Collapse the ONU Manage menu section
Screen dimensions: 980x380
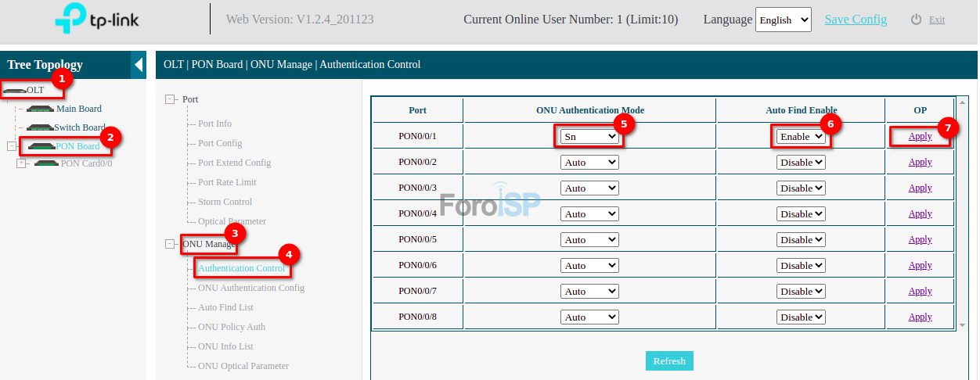pos(171,244)
